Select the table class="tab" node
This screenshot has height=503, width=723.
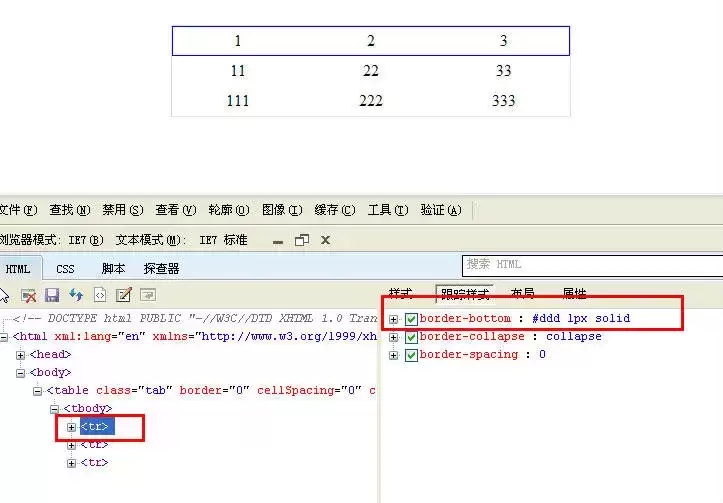coord(211,391)
